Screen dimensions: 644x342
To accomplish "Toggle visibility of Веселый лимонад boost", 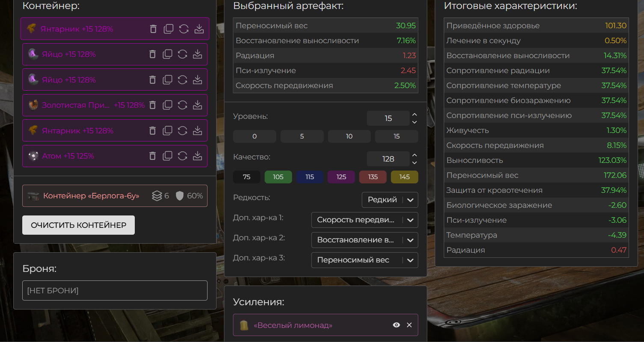I will [397, 325].
